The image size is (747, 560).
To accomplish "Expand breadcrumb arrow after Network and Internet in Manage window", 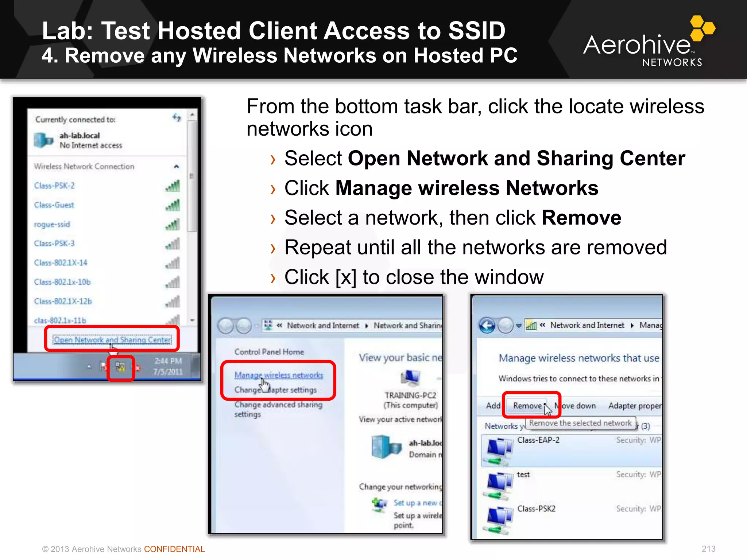I will point(632,325).
